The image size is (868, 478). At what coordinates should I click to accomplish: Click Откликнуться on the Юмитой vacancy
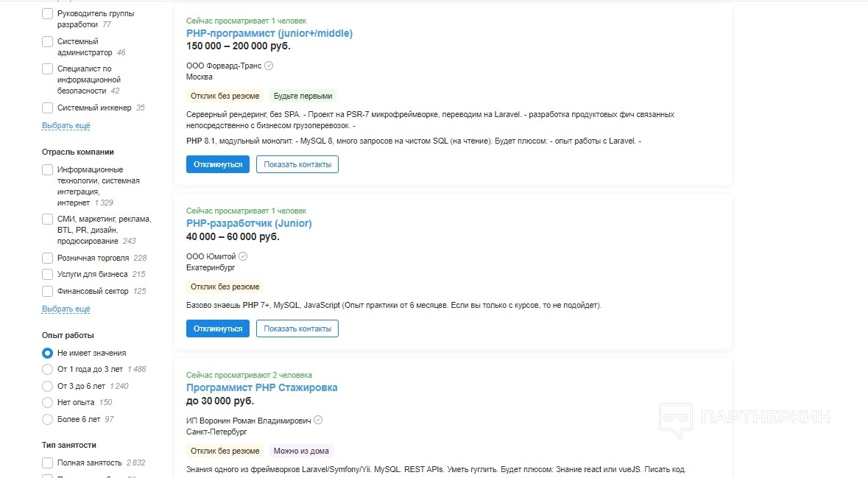point(218,328)
